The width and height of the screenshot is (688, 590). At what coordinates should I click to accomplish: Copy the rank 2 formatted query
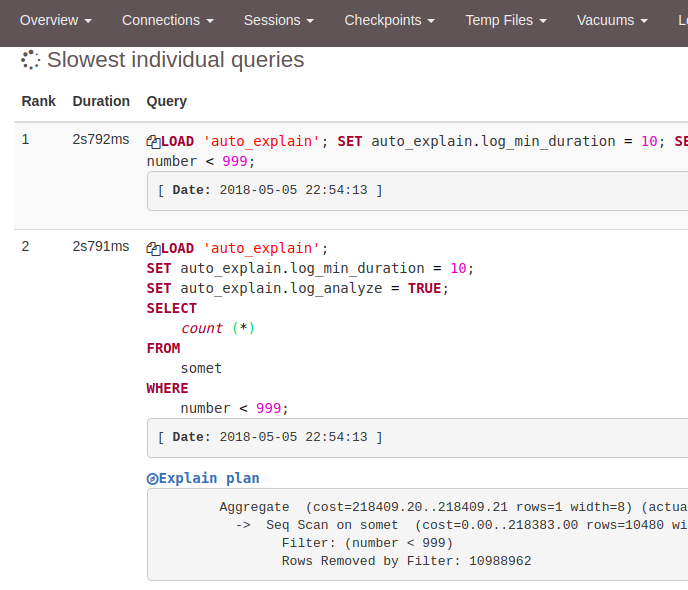pyautogui.click(x=153, y=249)
